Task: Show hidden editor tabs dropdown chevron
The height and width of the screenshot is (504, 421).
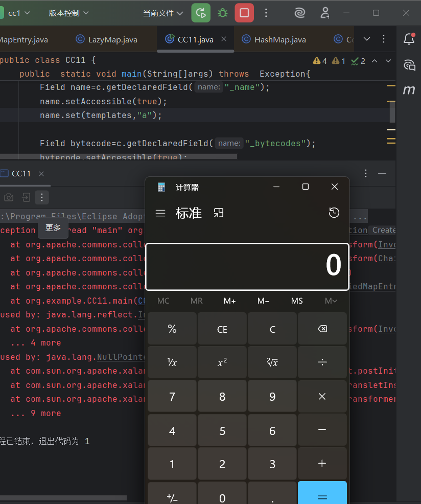Action: [x=366, y=39]
